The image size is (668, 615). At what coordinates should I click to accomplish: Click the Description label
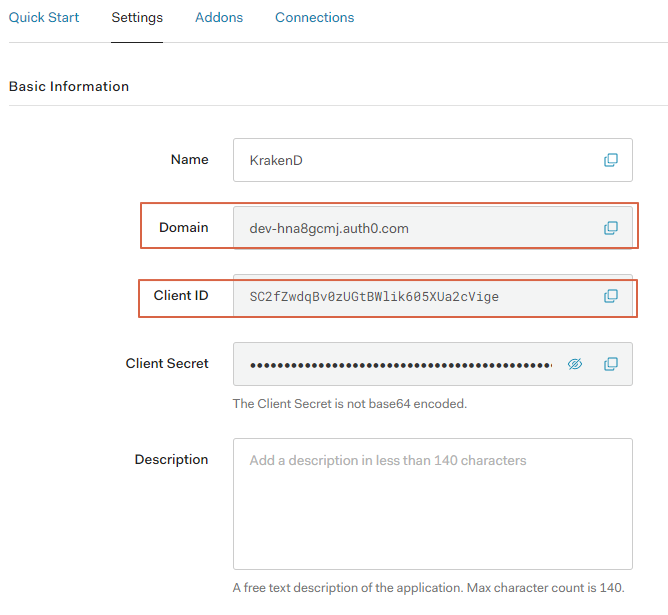(x=171, y=460)
